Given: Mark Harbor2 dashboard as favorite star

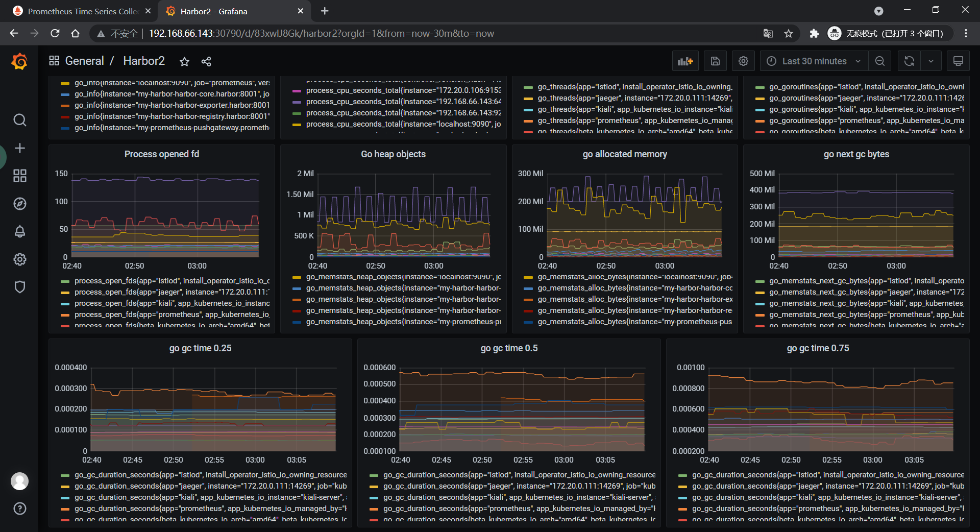Looking at the screenshot, I should point(184,62).
